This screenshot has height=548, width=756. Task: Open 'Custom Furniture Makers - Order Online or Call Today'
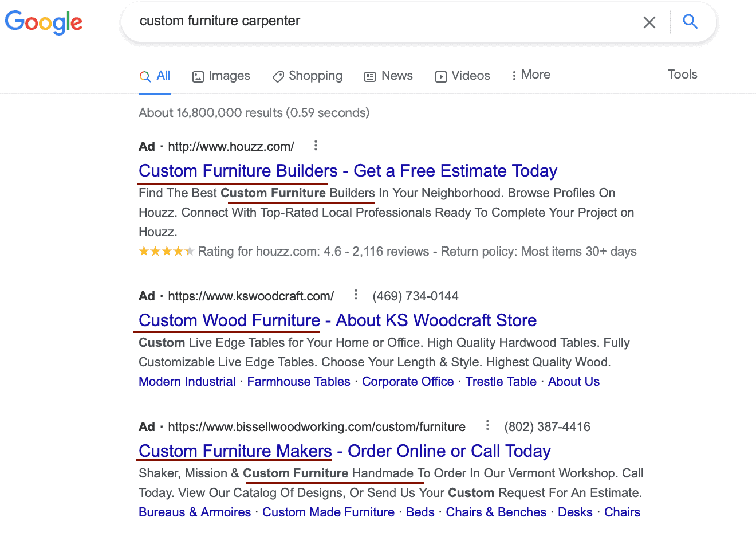(344, 451)
